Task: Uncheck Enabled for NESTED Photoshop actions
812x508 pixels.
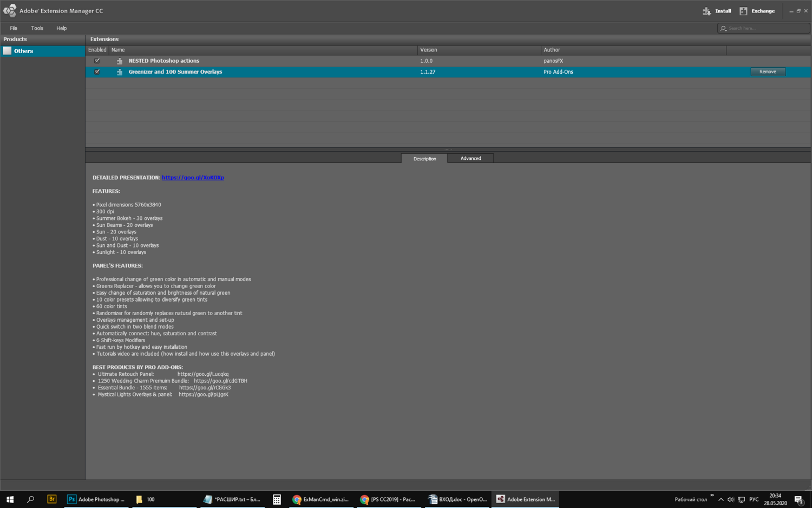Action: coord(97,61)
